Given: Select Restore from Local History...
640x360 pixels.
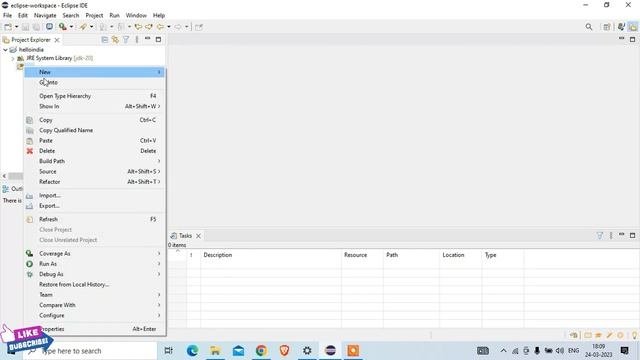Looking at the screenshot, I should (x=94, y=284).
